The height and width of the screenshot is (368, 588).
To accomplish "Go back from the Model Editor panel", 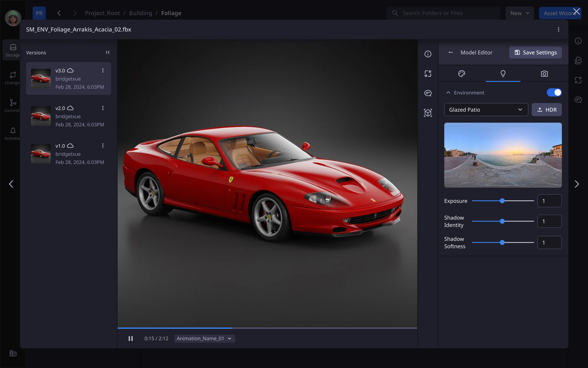I will 451,52.
